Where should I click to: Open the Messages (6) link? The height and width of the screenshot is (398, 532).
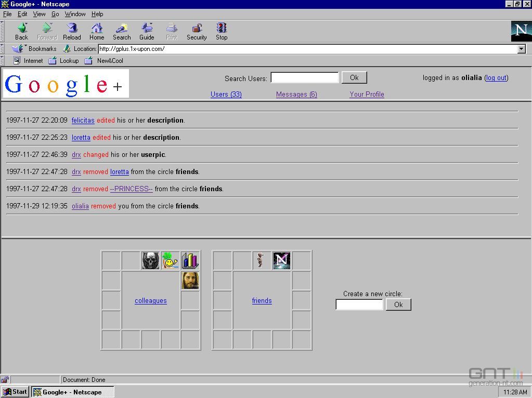pyautogui.click(x=296, y=94)
